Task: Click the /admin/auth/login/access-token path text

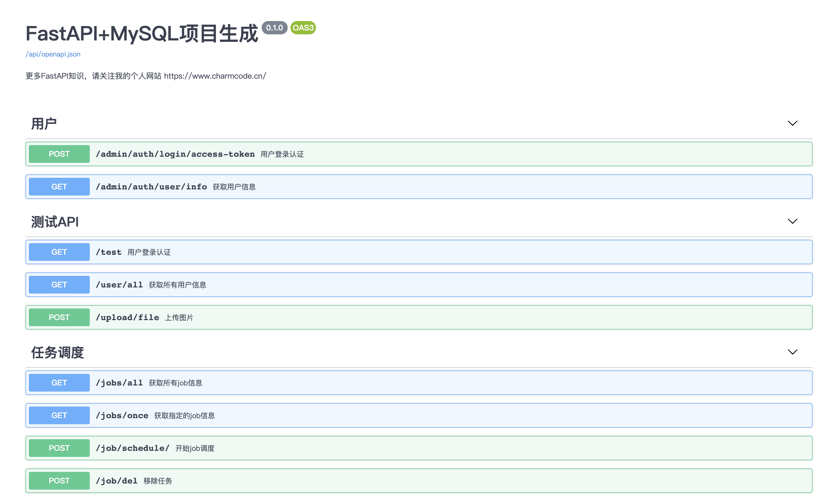Action: [x=175, y=154]
